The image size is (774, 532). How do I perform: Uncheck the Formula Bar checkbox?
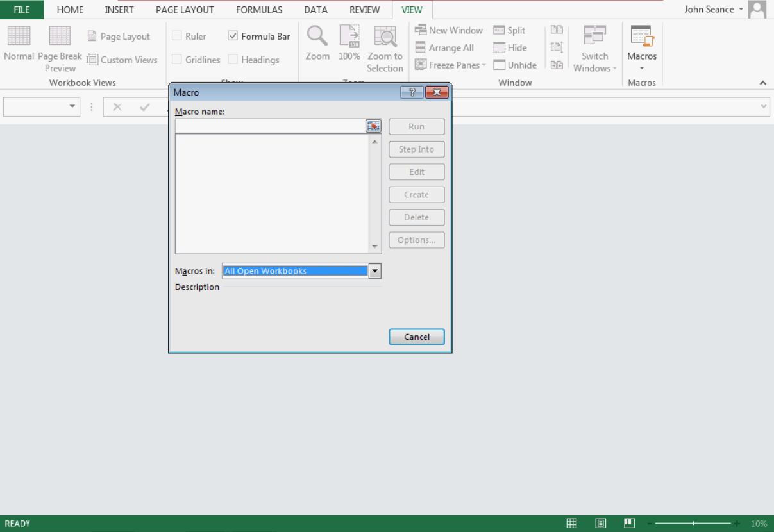point(233,37)
